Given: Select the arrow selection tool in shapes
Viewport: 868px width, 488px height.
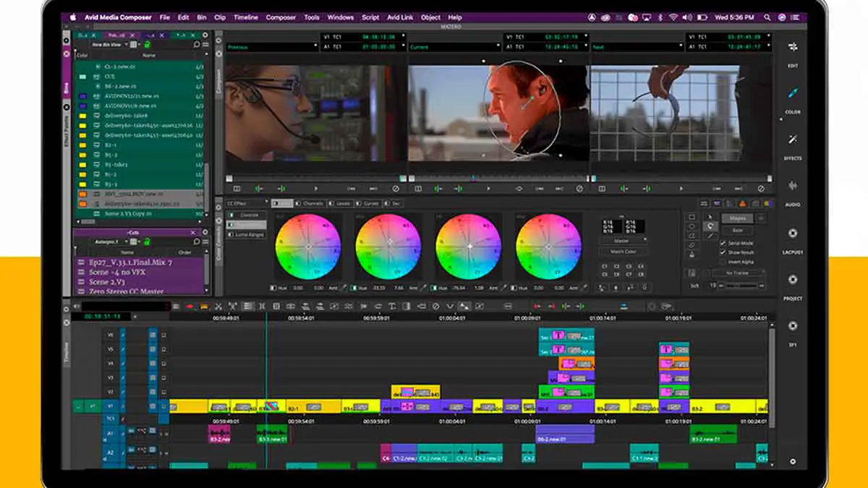Looking at the screenshot, I should coord(710,217).
